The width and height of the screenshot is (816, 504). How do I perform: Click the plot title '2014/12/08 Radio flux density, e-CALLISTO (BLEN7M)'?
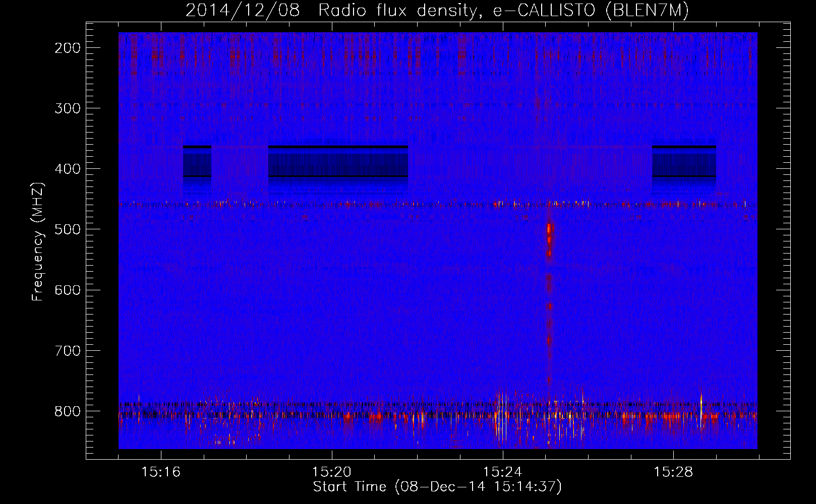437,11
